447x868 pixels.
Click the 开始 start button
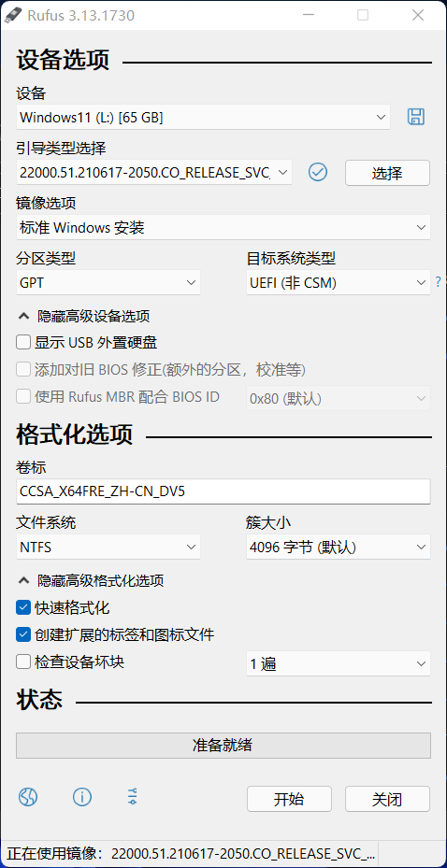(x=289, y=799)
